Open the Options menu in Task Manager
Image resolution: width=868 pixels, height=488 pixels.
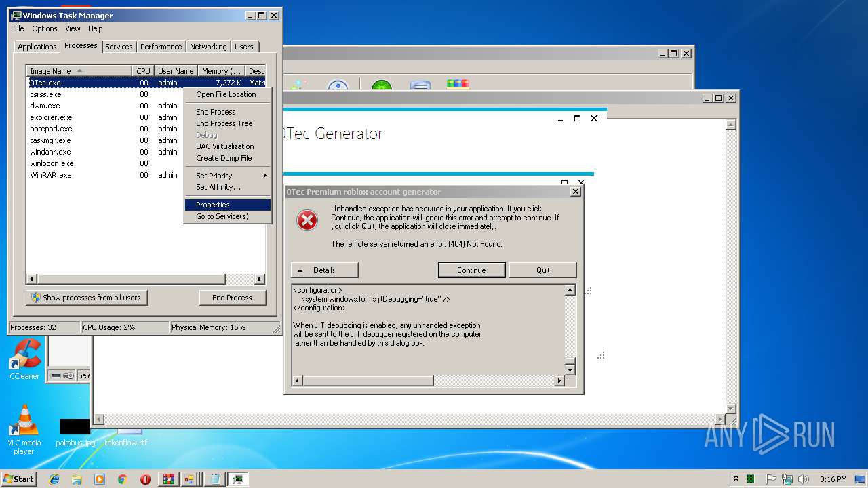45,28
